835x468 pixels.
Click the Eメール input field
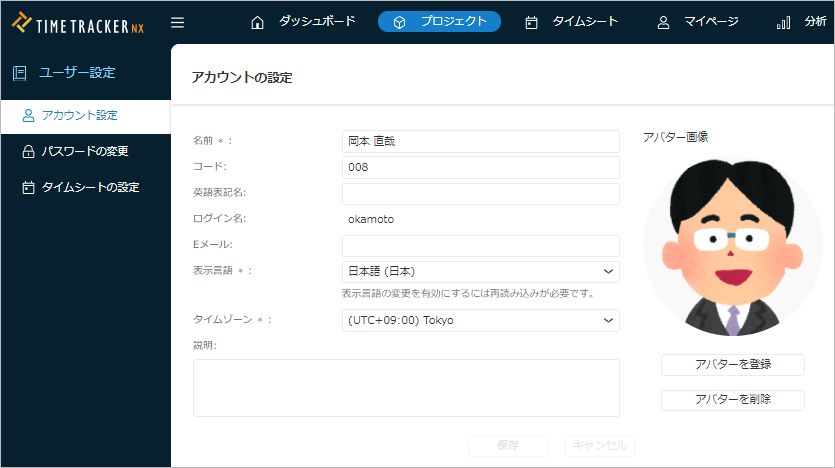coord(480,246)
